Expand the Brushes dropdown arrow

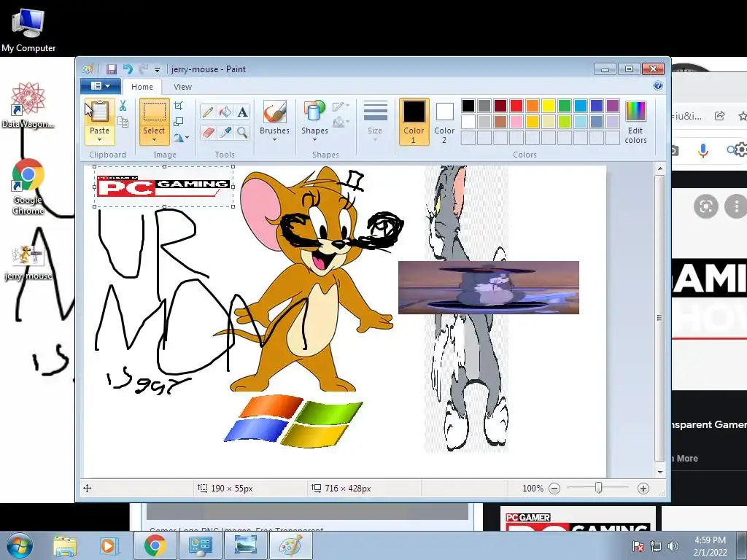[274, 140]
